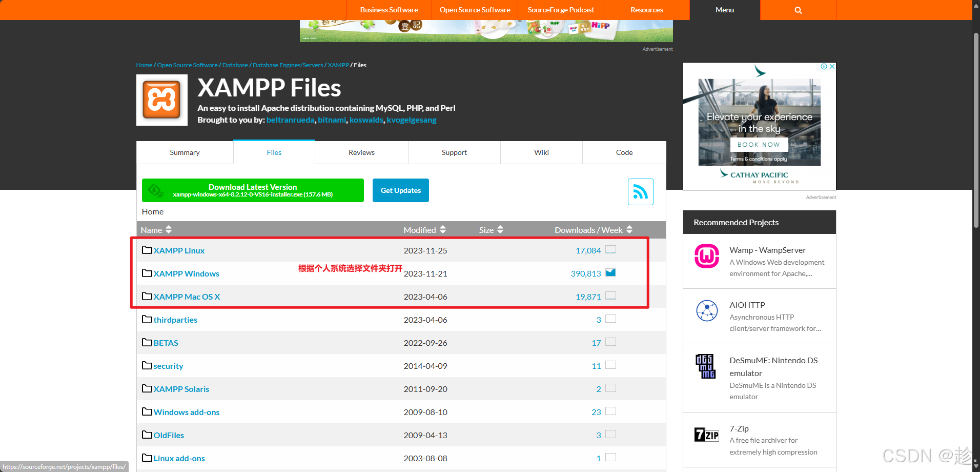Image resolution: width=980 pixels, height=472 pixels.
Task: Click the WampServer project icon
Action: click(707, 256)
